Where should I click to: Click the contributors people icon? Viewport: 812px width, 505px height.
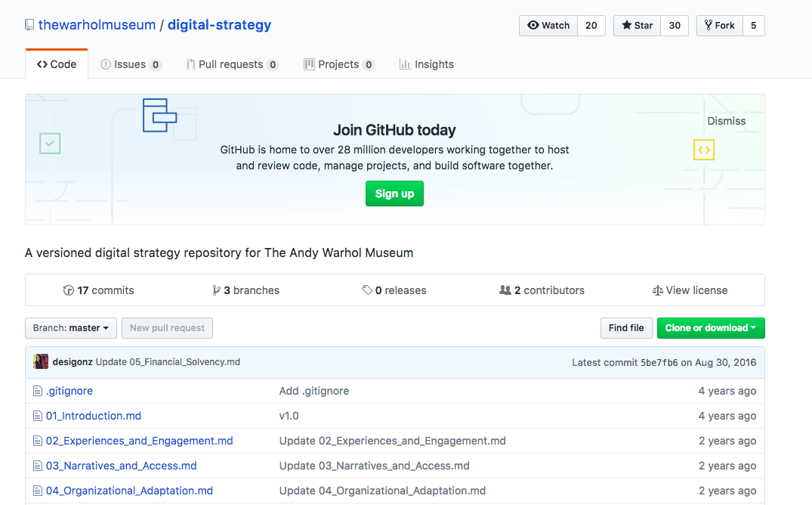[505, 290]
